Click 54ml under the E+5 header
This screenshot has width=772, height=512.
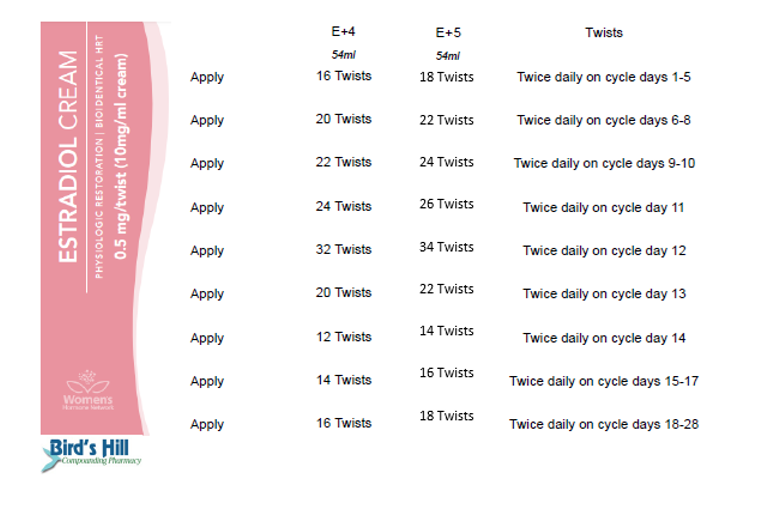[448, 56]
